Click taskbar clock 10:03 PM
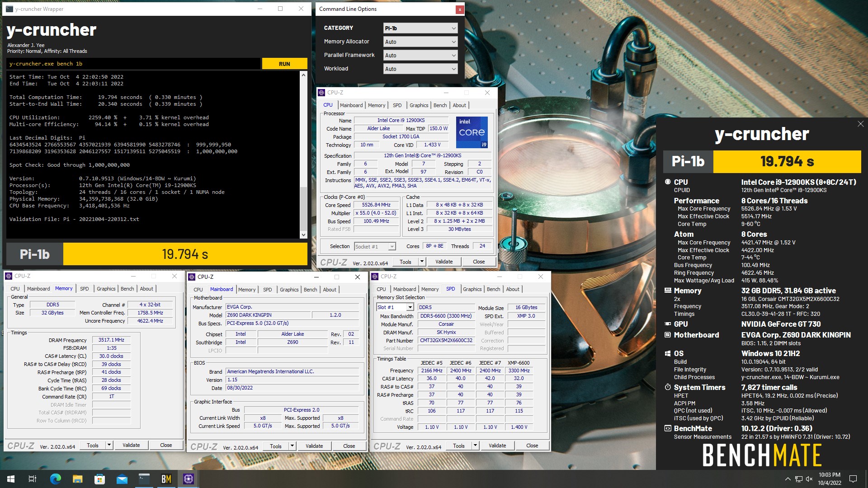 (x=829, y=475)
